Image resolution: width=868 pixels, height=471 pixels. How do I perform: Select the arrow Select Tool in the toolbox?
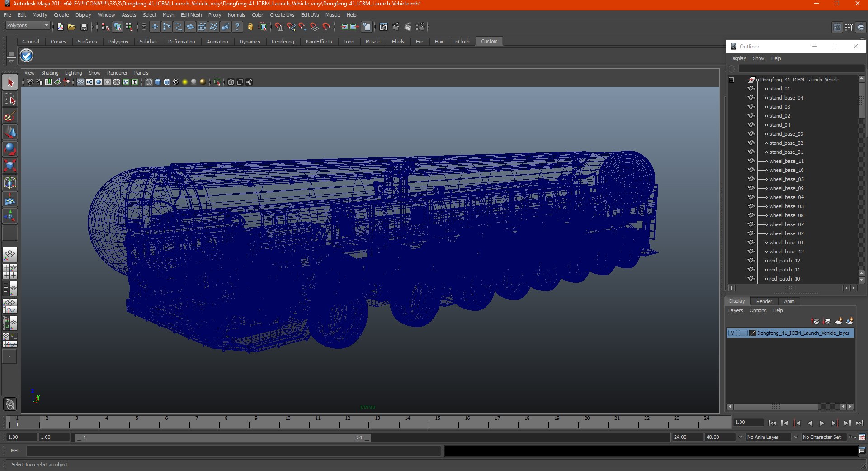pos(10,82)
